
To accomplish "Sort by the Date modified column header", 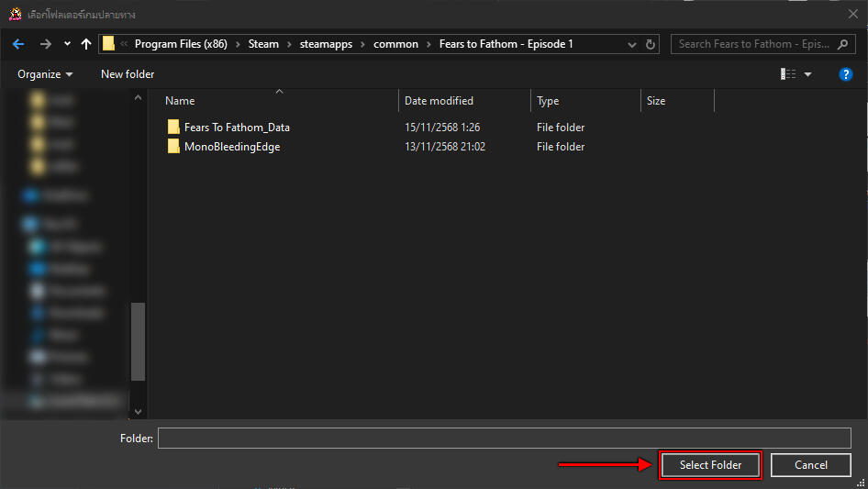I will click(x=440, y=101).
